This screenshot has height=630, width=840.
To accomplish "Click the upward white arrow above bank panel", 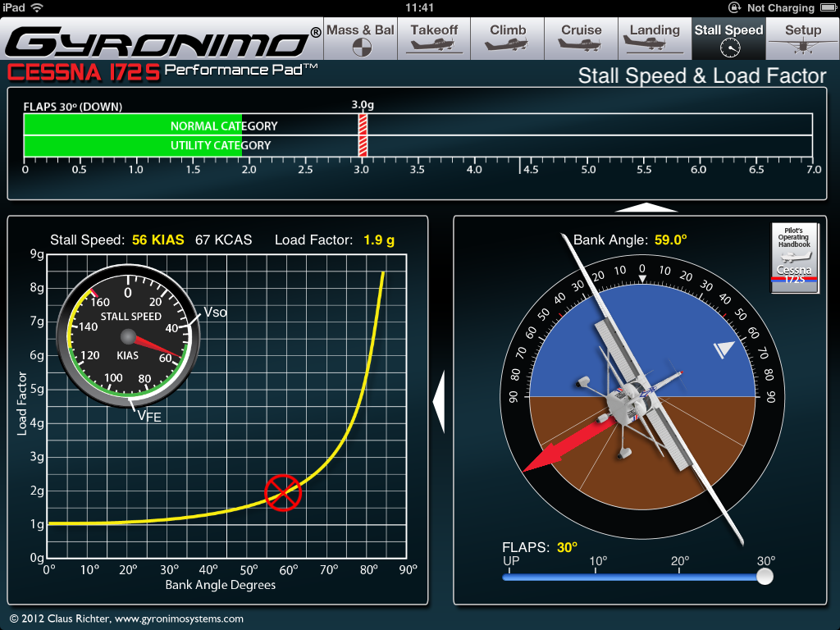I will (646, 208).
